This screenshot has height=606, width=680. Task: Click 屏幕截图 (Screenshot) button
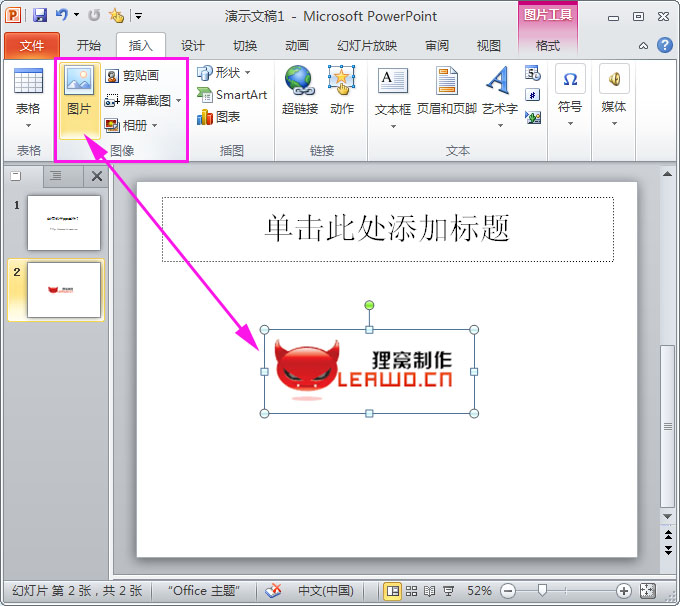click(x=138, y=101)
